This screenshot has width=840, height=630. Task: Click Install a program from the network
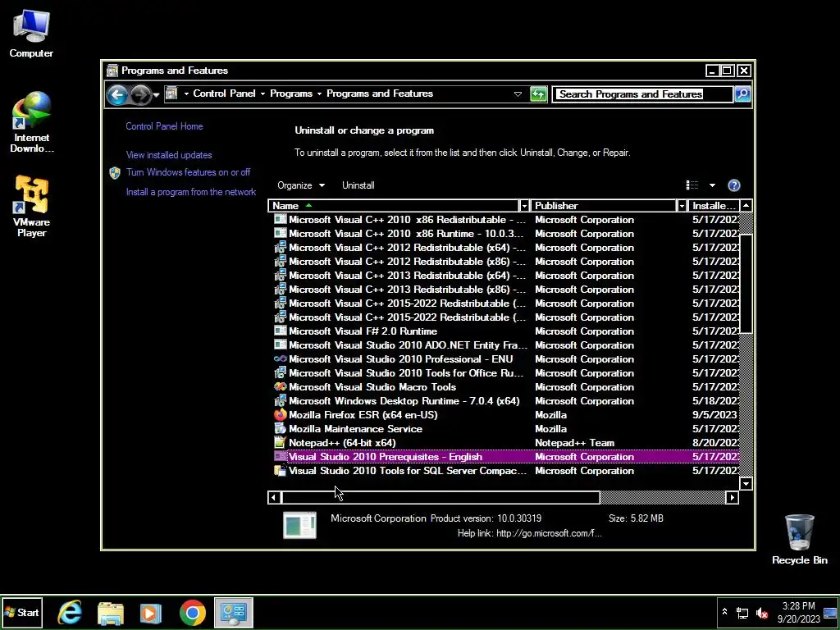pyautogui.click(x=190, y=192)
